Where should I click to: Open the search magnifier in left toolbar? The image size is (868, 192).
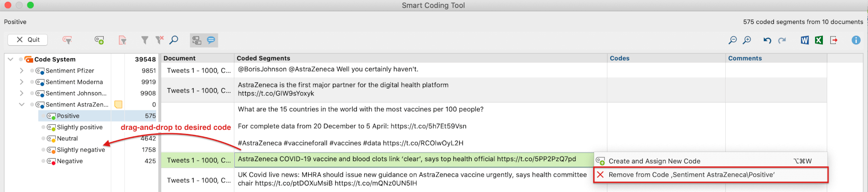point(174,40)
